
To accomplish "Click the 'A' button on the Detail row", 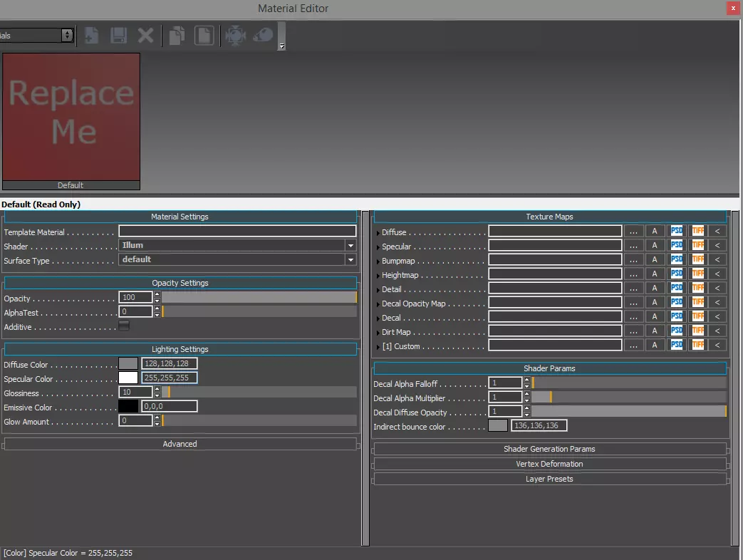I will pos(654,289).
